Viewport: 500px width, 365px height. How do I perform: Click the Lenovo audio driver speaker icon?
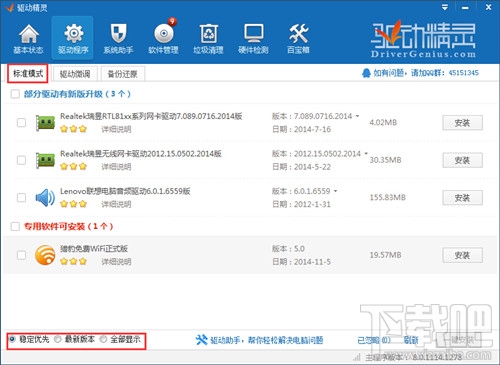tap(45, 198)
